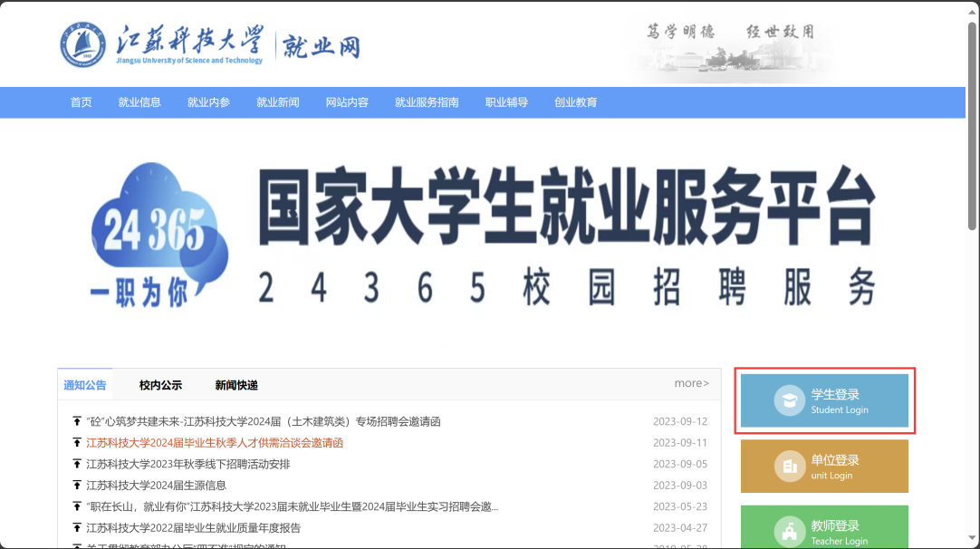The width and height of the screenshot is (980, 549).
Task: Switch to the 新闻快递 tab
Action: tap(236, 385)
